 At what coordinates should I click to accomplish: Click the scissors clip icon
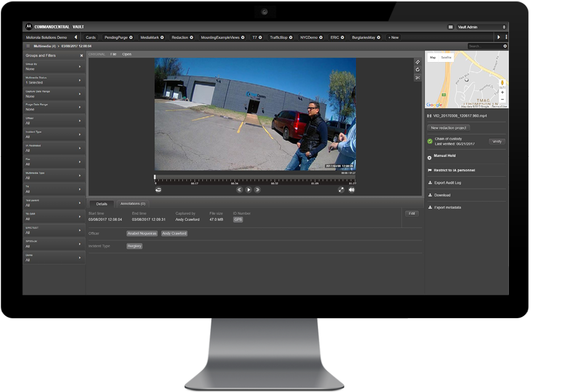[417, 78]
